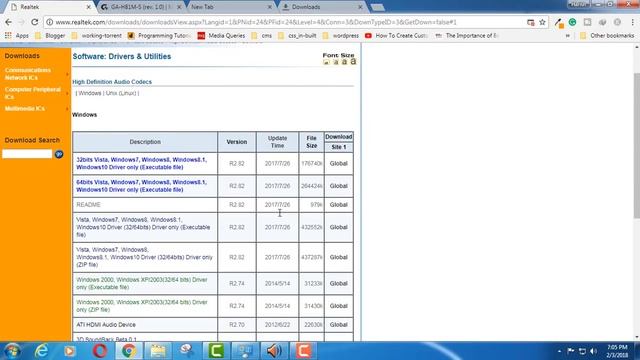Image resolution: width=640 pixels, height=360 pixels.
Task: Open green Camtasia icon on taskbar
Action: (216, 351)
